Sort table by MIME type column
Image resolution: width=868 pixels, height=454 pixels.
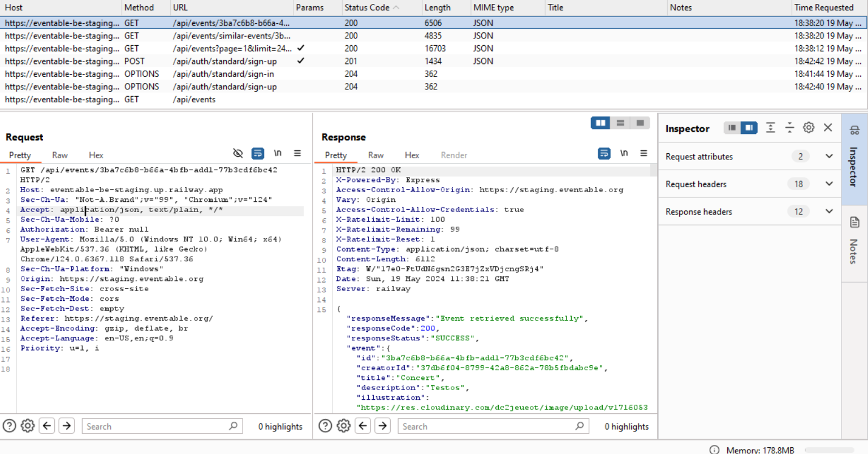(x=507, y=7)
